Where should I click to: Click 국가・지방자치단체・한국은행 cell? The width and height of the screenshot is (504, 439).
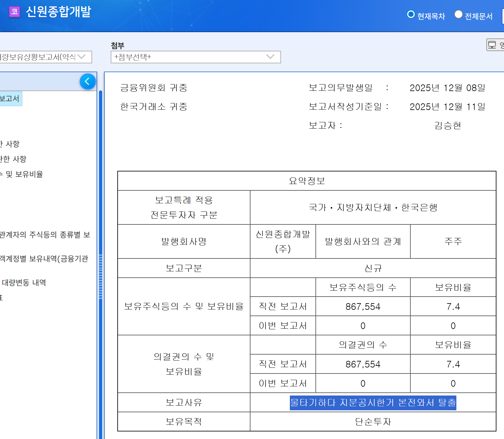click(373, 207)
